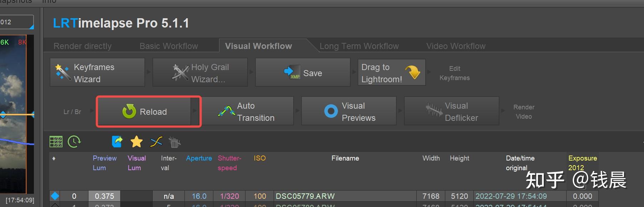The width and height of the screenshot is (644, 207).
Task: Open the Long Term Workflow tab
Action: pos(359,46)
